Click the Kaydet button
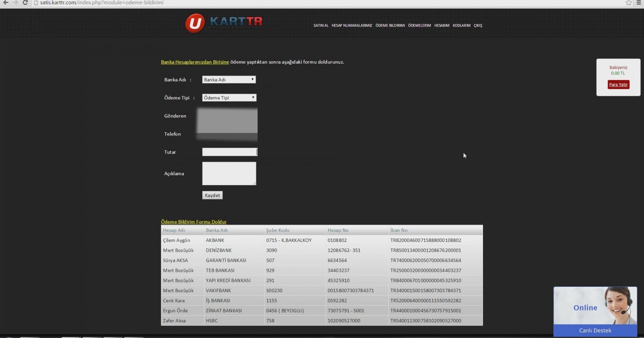The width and height of the screenshot is (644, 338). pos(213,195)
